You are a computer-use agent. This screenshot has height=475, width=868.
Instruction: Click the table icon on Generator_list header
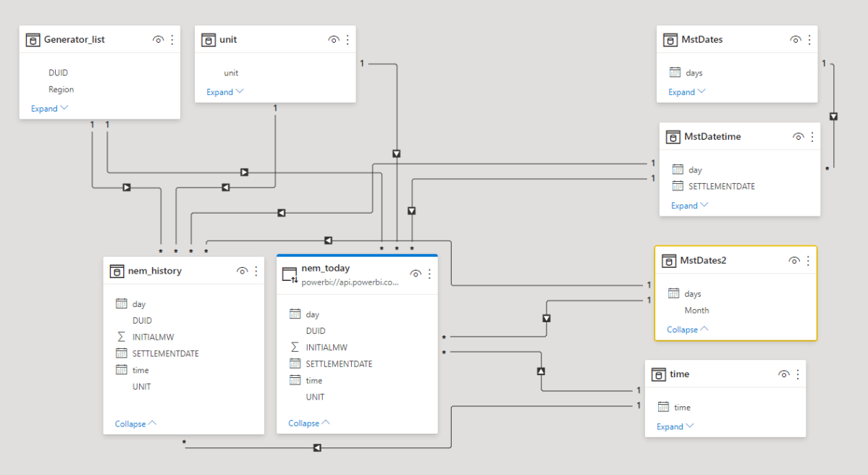[33, 39]
